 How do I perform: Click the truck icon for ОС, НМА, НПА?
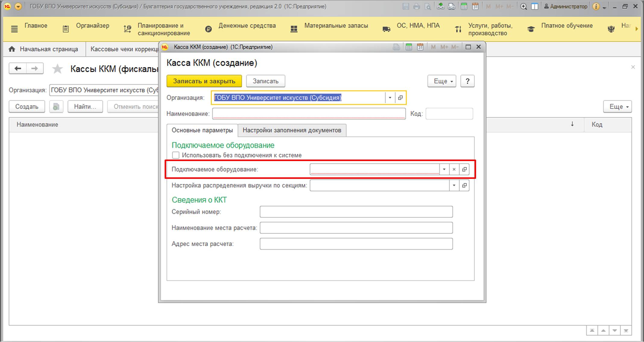point(386,29)
